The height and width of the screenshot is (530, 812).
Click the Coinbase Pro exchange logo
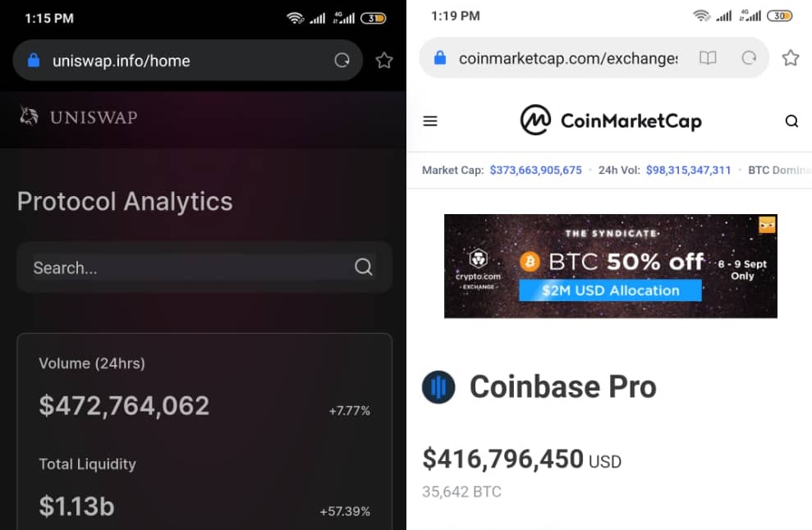point(438,387)
